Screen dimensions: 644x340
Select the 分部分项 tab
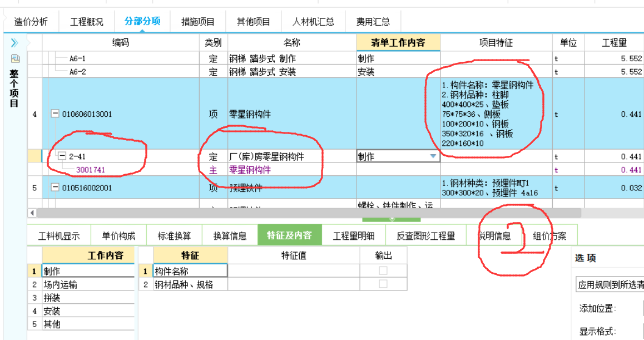click(142, 21)
